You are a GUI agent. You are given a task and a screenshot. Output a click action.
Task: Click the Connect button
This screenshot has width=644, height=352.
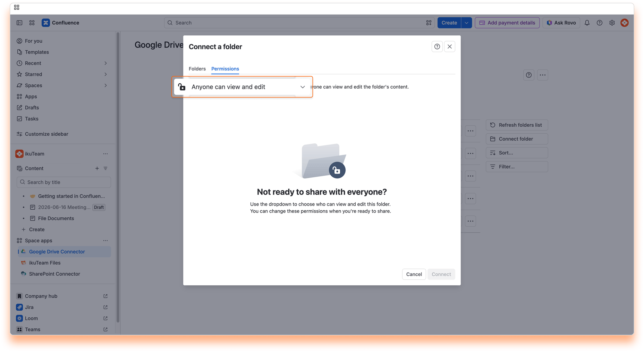tap(441, 274)
